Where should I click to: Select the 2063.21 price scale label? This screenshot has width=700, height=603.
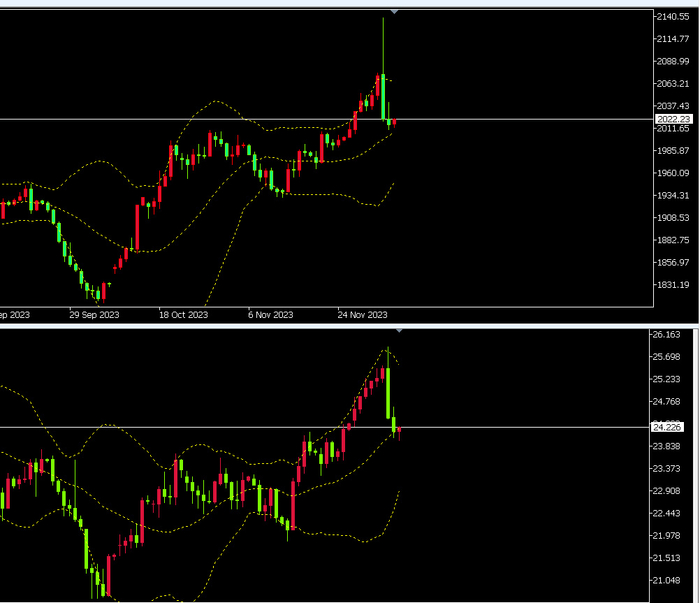673,83
